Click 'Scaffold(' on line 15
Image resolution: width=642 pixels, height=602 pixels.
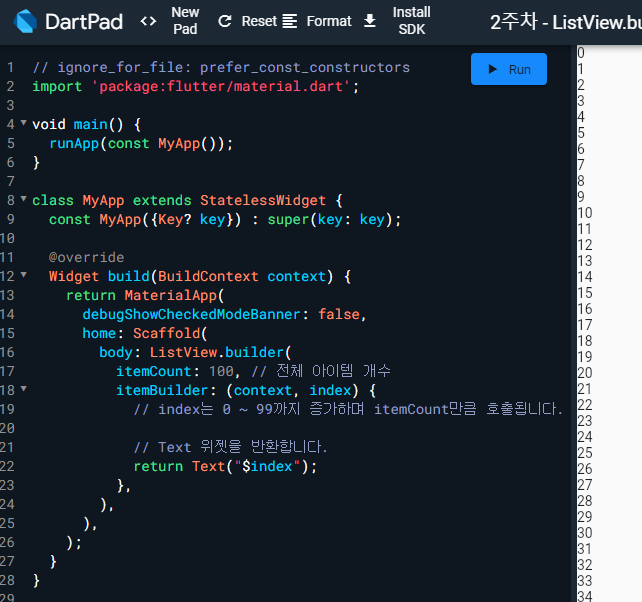click(170, 333)
